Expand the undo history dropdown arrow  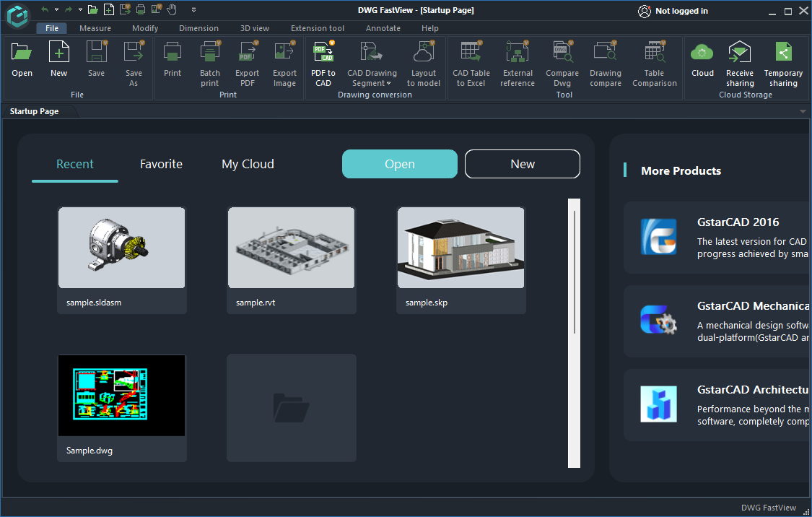tap(56, 9)
